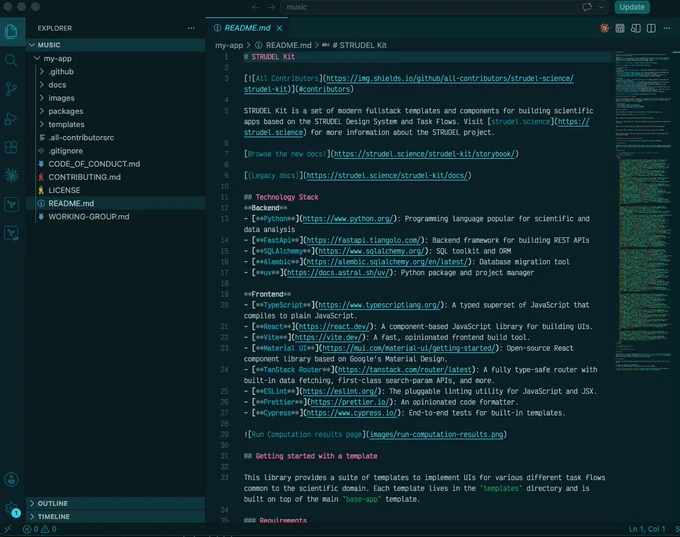Open the Run and Debug view
This screenshot has height=537, width=680.
11,118
